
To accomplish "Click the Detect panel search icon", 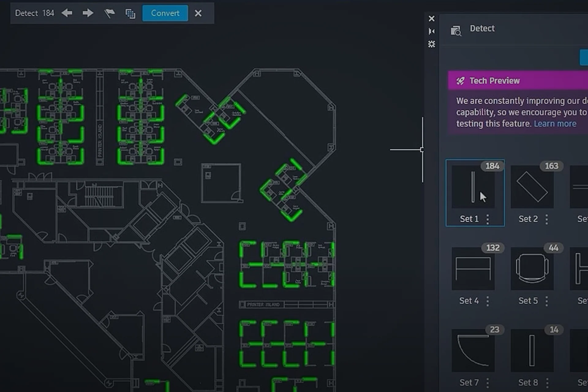I will click(x=456, y=31).
